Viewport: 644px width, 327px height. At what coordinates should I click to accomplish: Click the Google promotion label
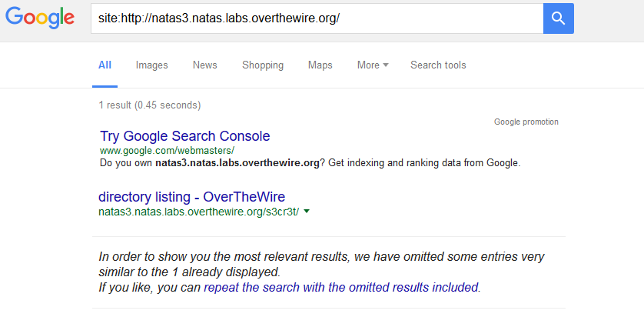coord(526,122)
